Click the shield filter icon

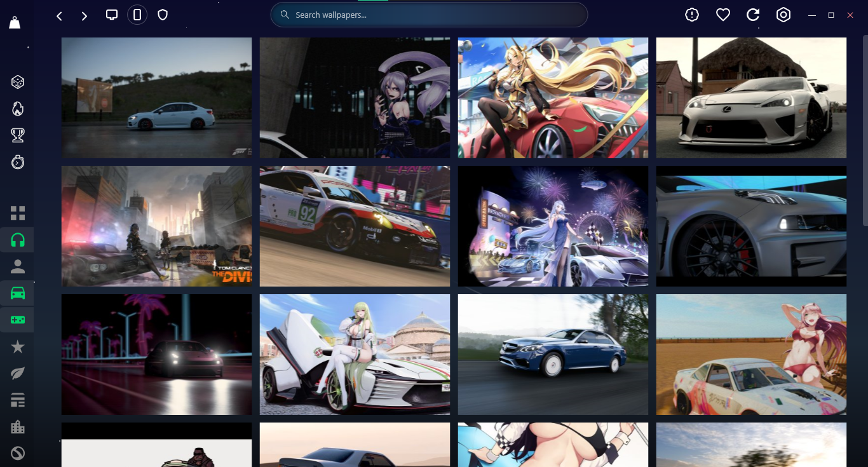[x=163, y=15]
